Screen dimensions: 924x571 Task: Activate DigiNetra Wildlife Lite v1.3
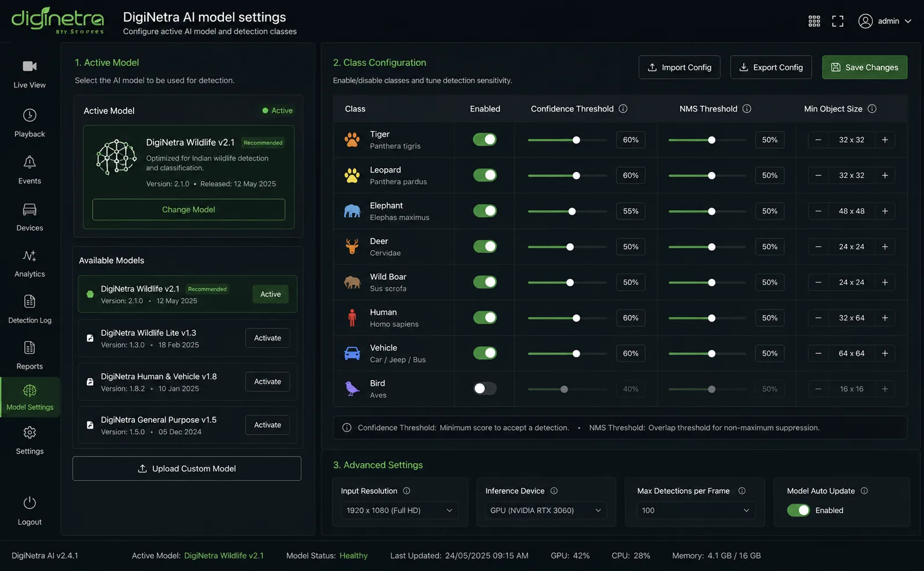[267, 338]
